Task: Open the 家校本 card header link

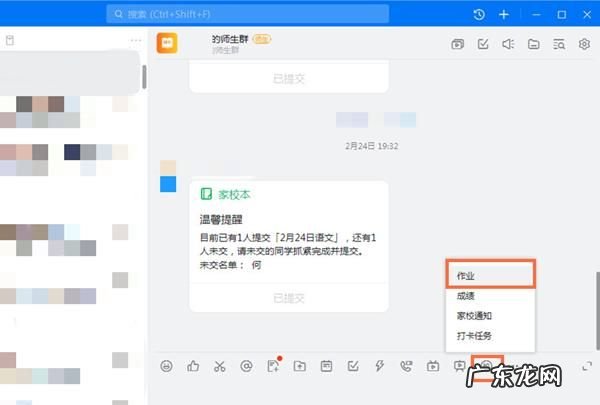Action: tap(225, 194)
